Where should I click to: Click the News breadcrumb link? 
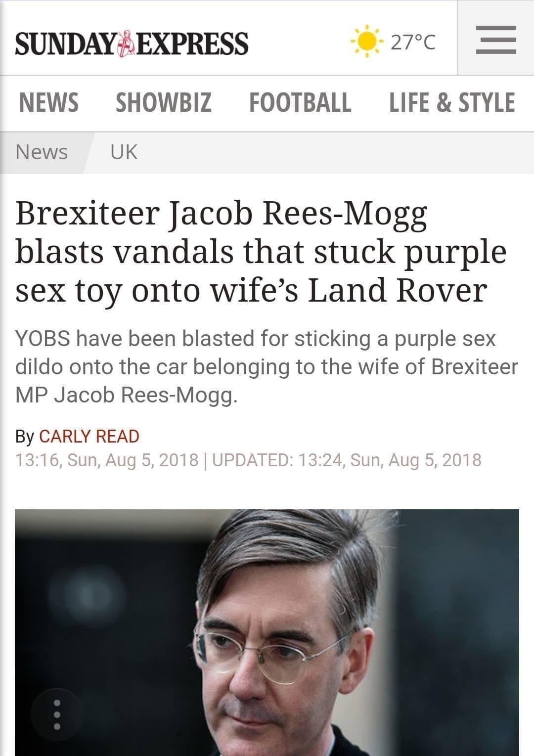pos(41,152)
